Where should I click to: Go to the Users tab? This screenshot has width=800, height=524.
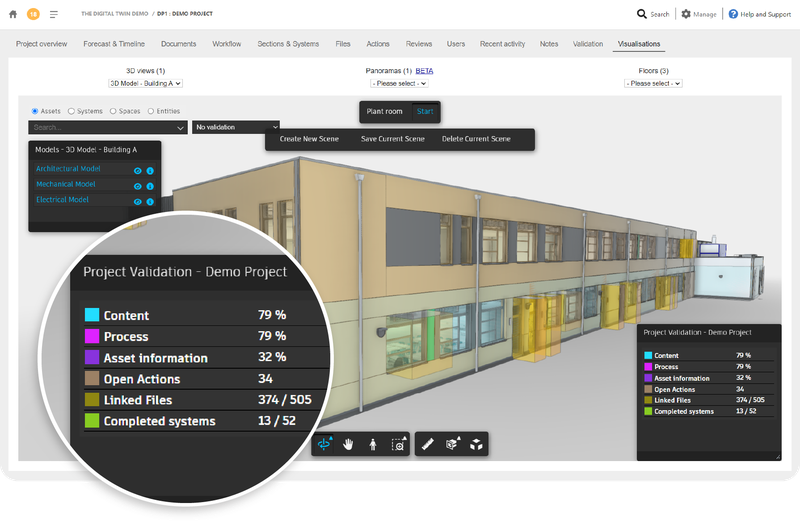point(456,44)
